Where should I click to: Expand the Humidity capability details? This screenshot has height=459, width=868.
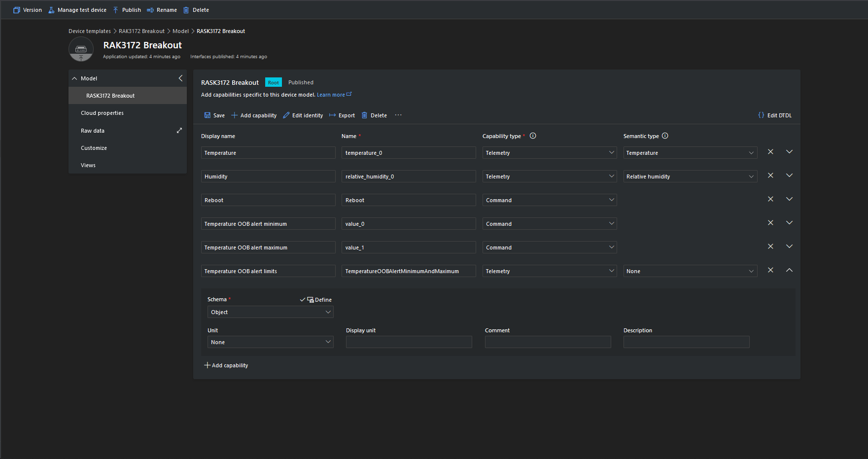click(789, 176)
